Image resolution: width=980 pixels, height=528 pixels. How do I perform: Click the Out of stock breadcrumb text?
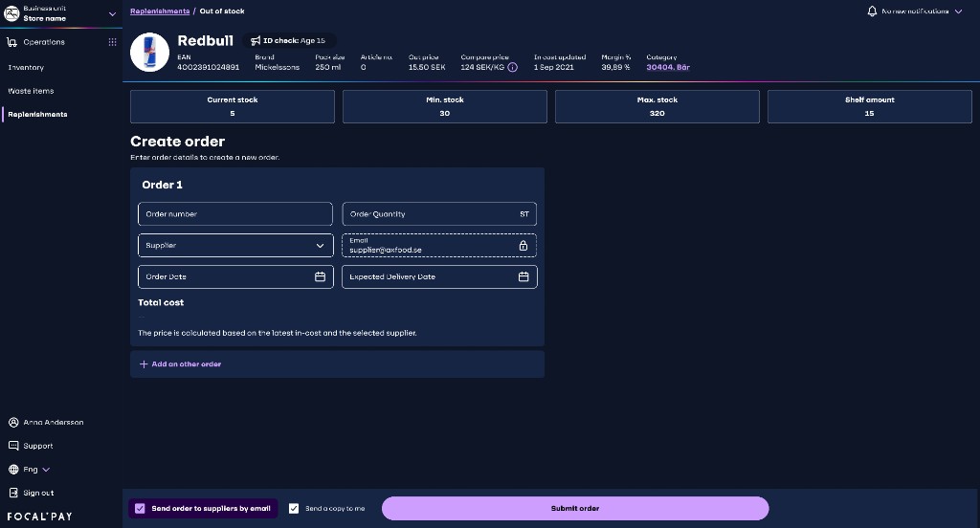tap(222, 11)
